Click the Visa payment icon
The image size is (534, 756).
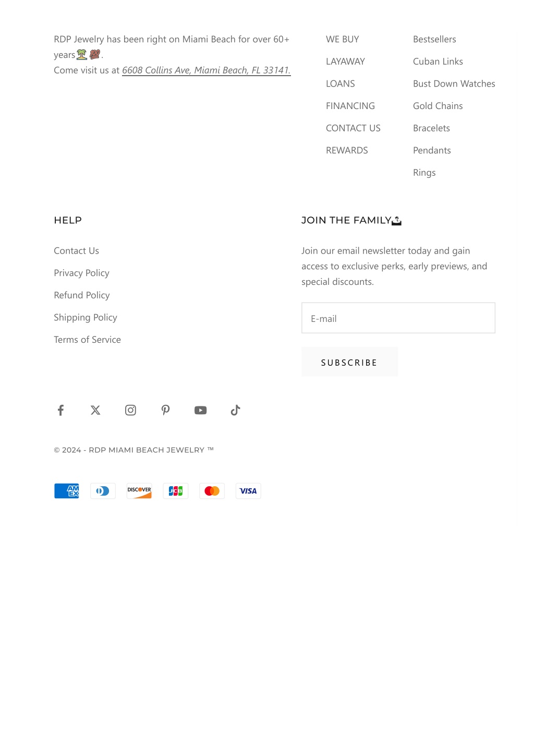[248, 491]
